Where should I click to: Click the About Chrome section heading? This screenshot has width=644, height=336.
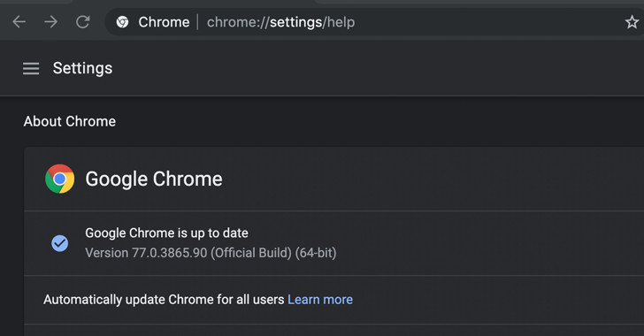coord(70,122)
